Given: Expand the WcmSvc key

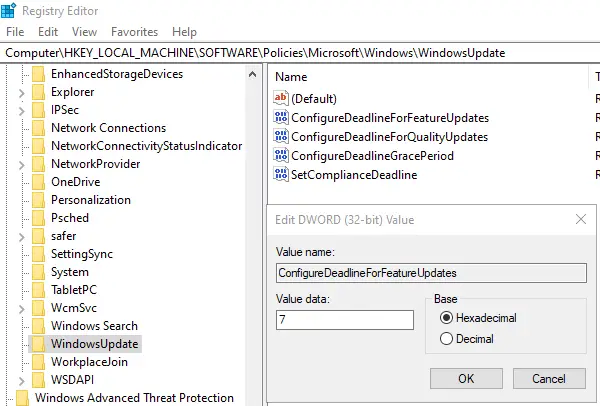Looking at the screenshot, I should tap(22, 309).
